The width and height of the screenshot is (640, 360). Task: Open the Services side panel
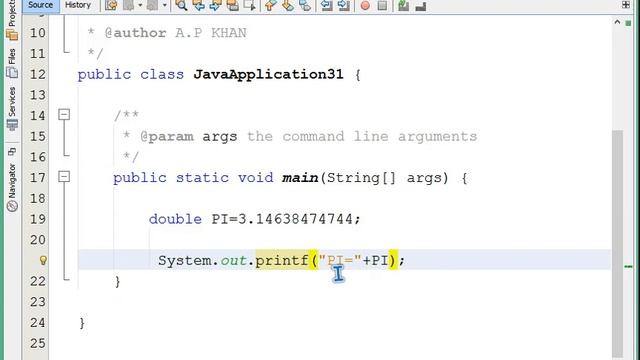[x=12, y=102]
